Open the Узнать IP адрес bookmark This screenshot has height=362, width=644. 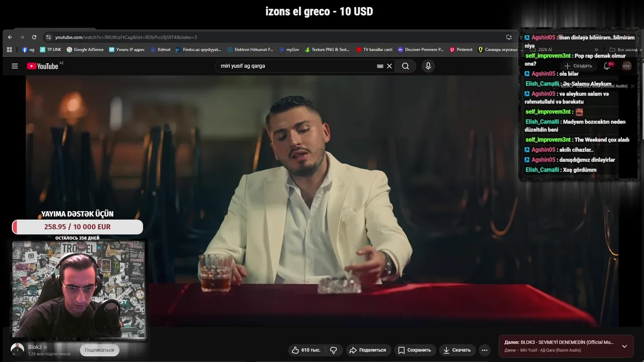[127, 50]
